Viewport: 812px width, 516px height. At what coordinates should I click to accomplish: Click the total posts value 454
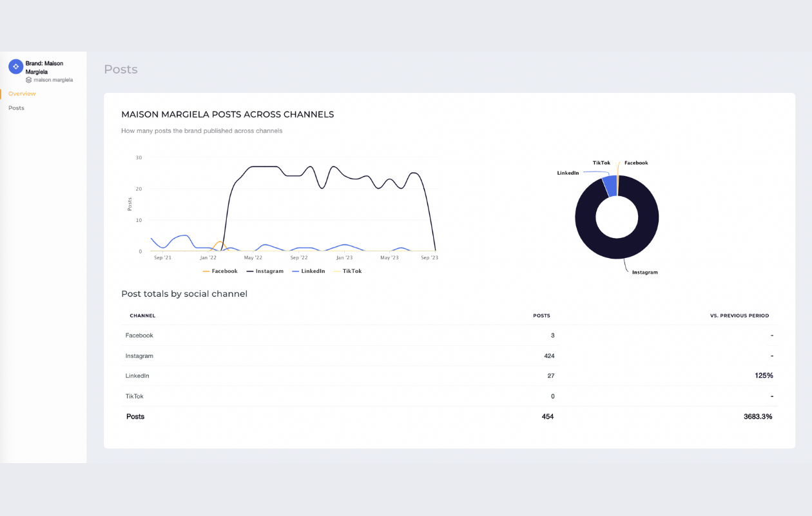click(548, 417)
